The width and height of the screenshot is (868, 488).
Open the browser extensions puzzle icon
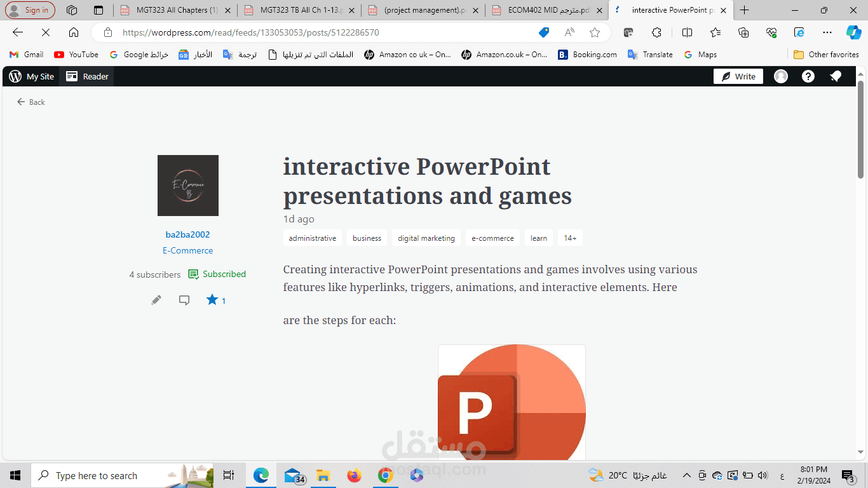coord(657,32)
